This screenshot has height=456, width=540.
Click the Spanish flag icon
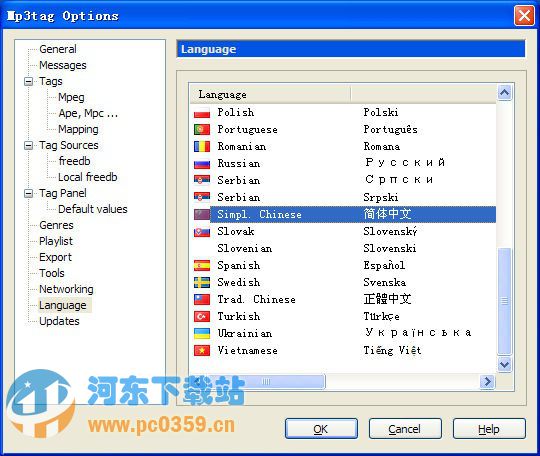(x=202, y=266)
